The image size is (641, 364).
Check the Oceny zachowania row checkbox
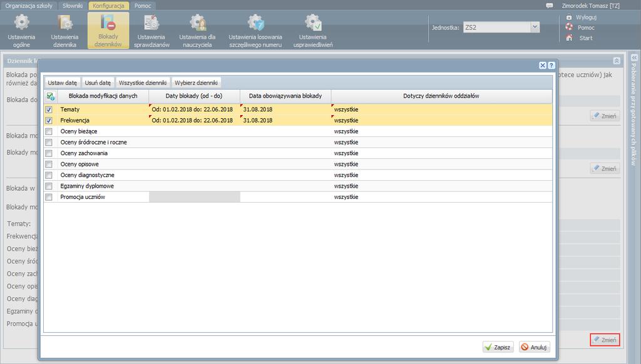(x=49, y=153)
